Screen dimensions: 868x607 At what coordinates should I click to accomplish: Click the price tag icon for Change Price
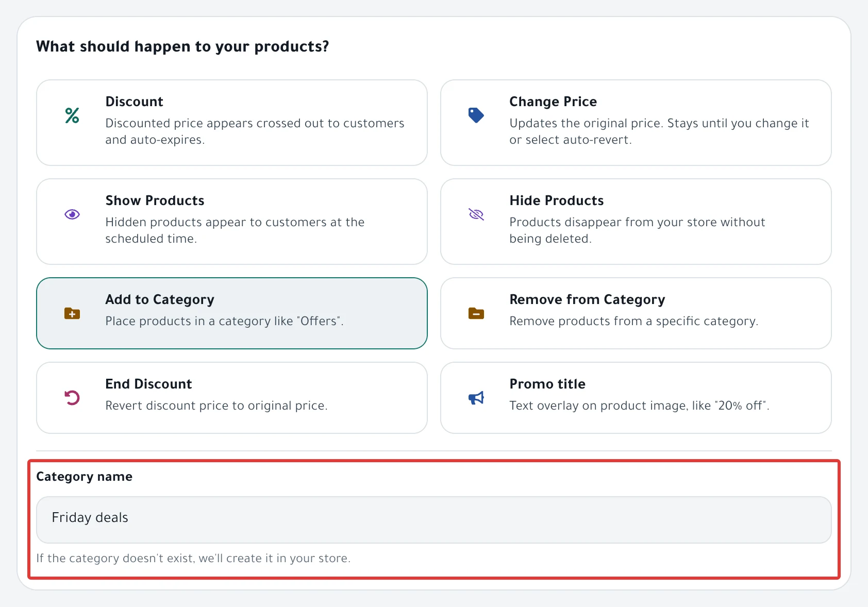tap(476, 115)
